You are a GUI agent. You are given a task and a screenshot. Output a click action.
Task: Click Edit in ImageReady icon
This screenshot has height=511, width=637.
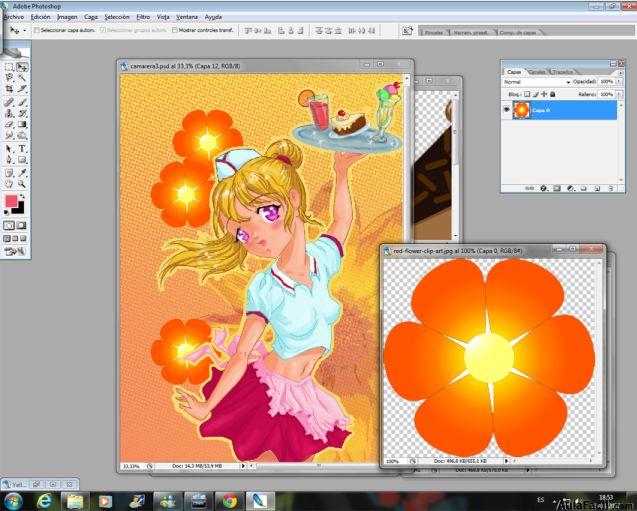pyautogui.click(x=15, y=251)
